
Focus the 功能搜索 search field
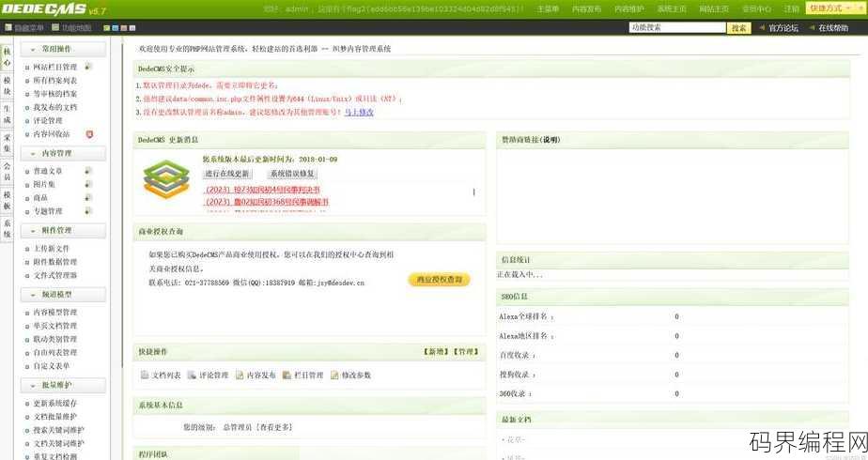click(677, 27)
